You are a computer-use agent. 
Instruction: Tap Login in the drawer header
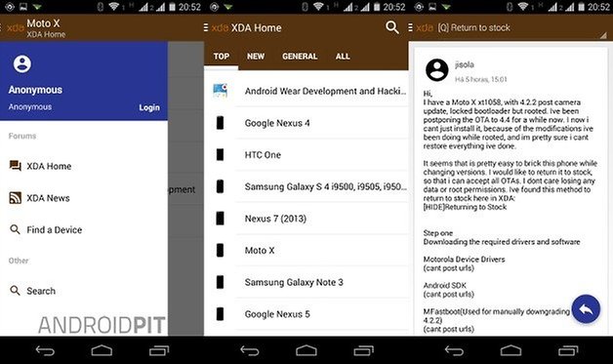(149, 107)
